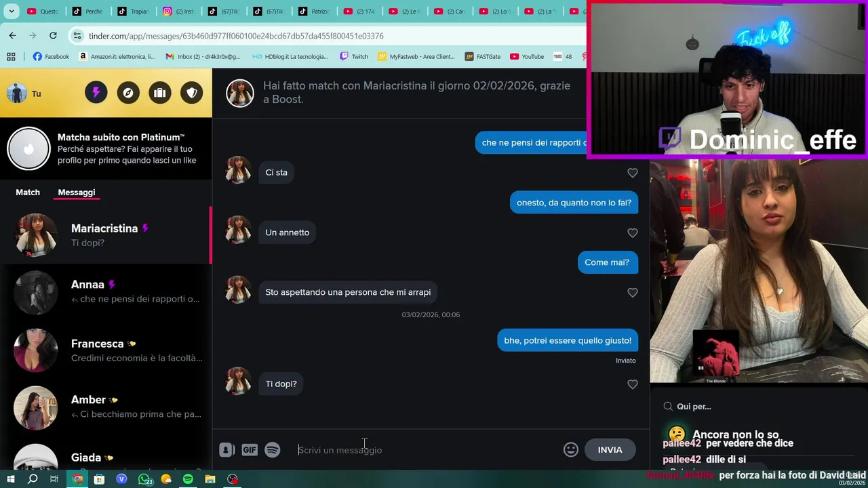Open the HDblog.it bookmark

point(290,56)
